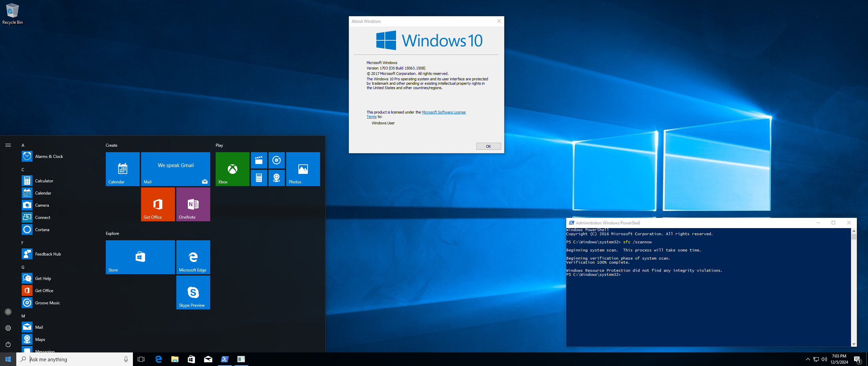The width and height of the screenshot is (868, 366).
Task: Open File Explorer from the taskbar
Action: [175, 359]
